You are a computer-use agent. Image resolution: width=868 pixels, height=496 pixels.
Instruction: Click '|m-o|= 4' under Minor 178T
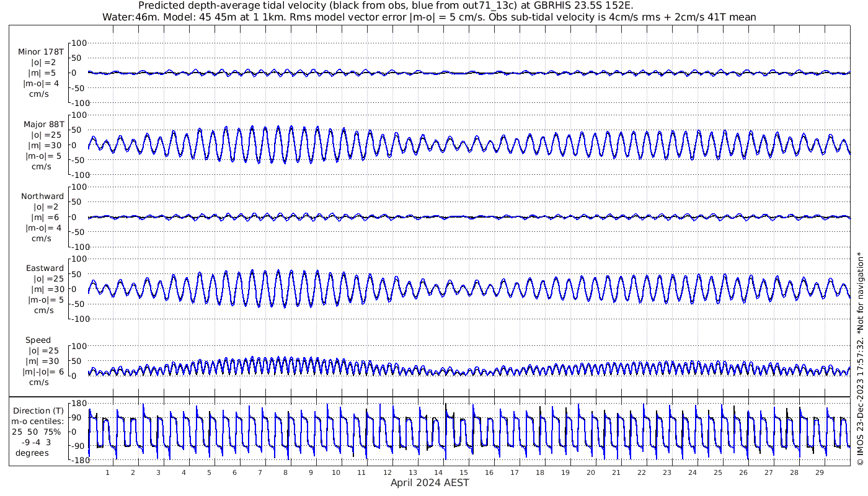click(x=41, y=84)
